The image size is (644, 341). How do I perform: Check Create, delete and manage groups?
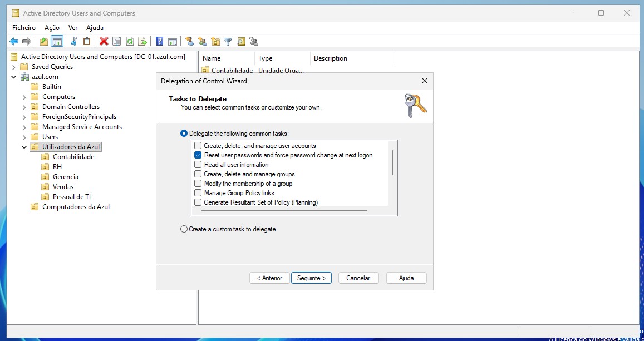(198, 174)
